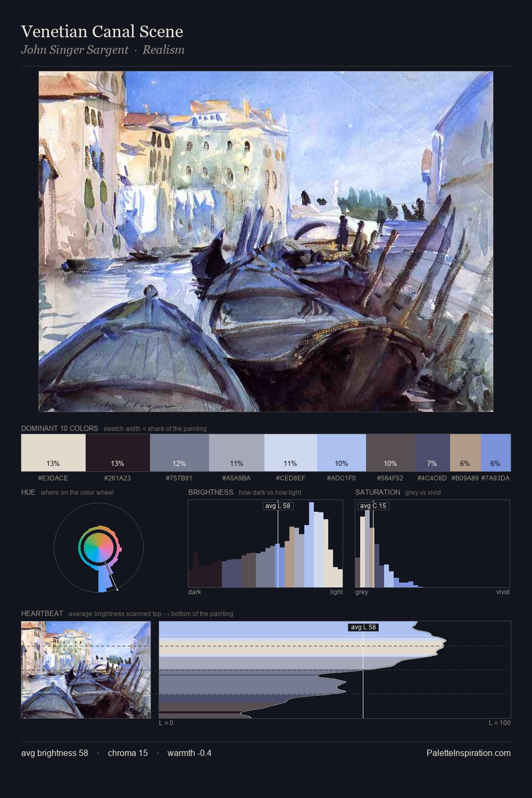This screenshot has height=798, width=532.
Task: Click the heartbeat brightness profile chart
Action: [335, 670]
